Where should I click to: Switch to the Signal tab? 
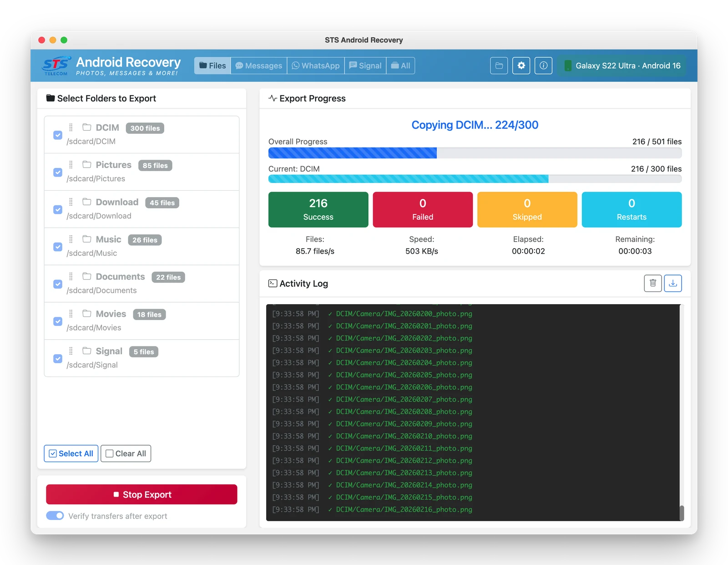(x=365, y=66)
